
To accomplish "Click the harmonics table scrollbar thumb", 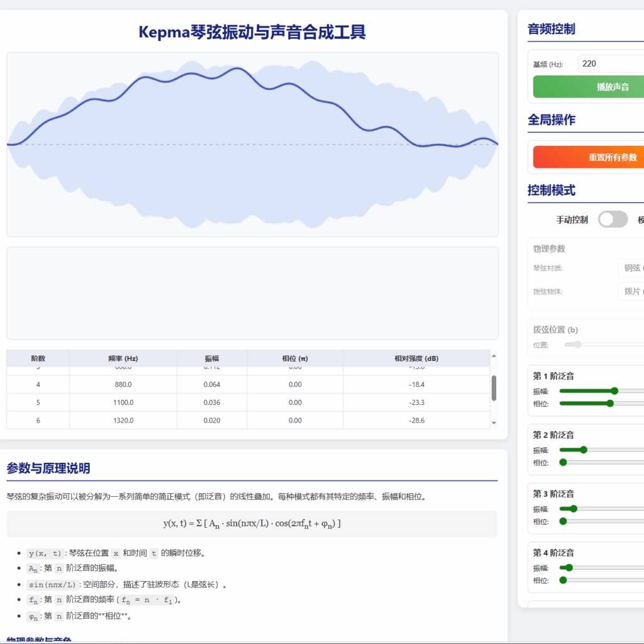I will point(494,388).
